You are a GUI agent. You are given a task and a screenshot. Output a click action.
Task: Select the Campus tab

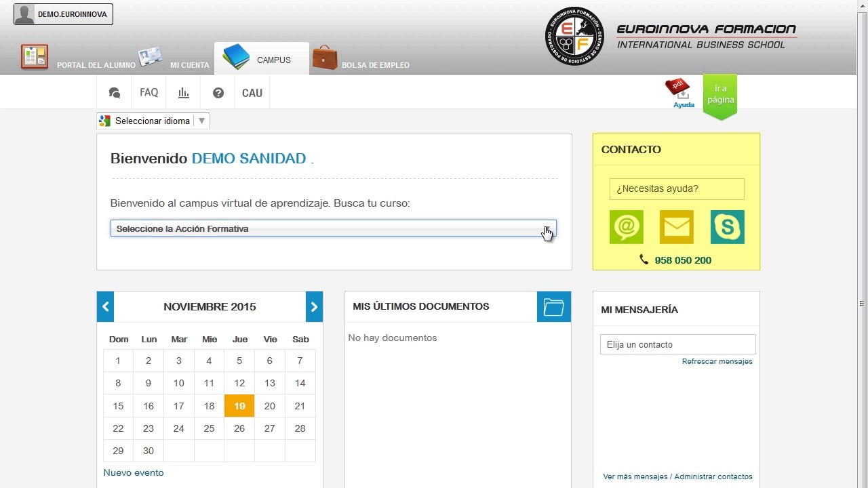[x=262, y=59]
